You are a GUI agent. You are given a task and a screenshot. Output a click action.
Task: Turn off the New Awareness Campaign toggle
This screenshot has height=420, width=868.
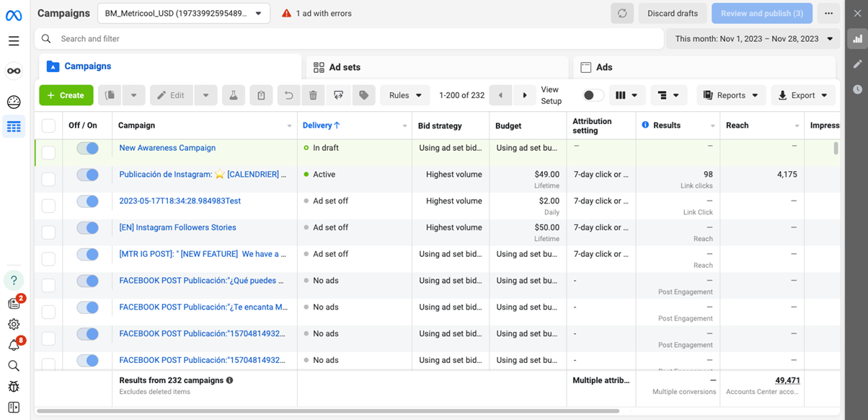click(87, 147)
